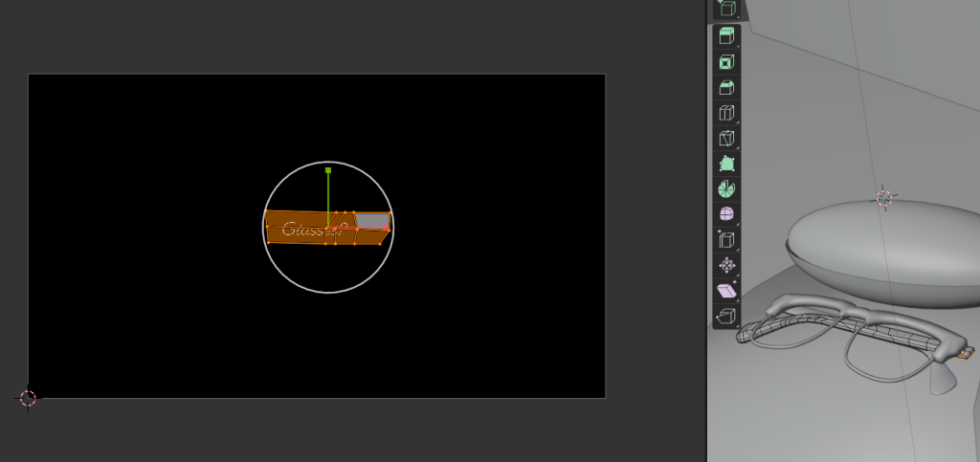The image size is (980, 462).
Task: Select the Rip Region tool
Action: click(x=726, y=316)
